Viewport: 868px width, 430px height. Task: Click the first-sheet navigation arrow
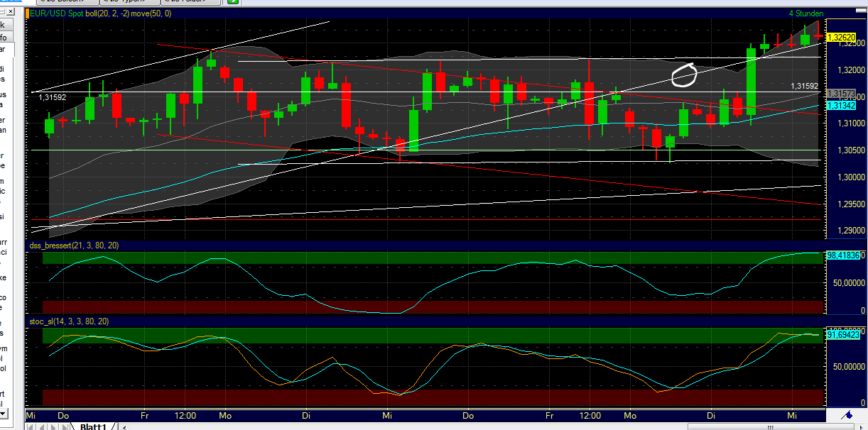(x=31, y=426)
